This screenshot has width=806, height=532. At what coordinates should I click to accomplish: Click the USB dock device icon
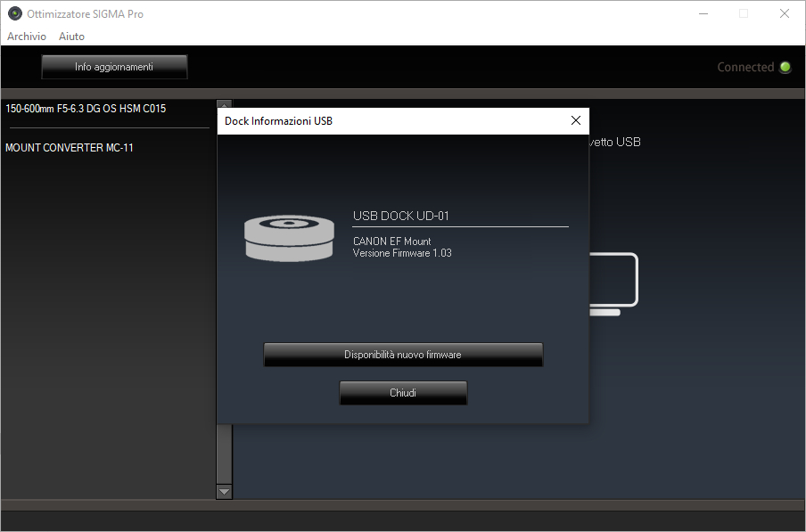click(x=289, y=238)
